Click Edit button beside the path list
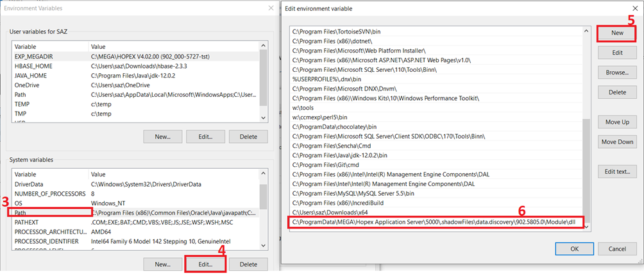The width and height of the screenshot is (644, 274). pyautogui.click(x=616, y=53)
